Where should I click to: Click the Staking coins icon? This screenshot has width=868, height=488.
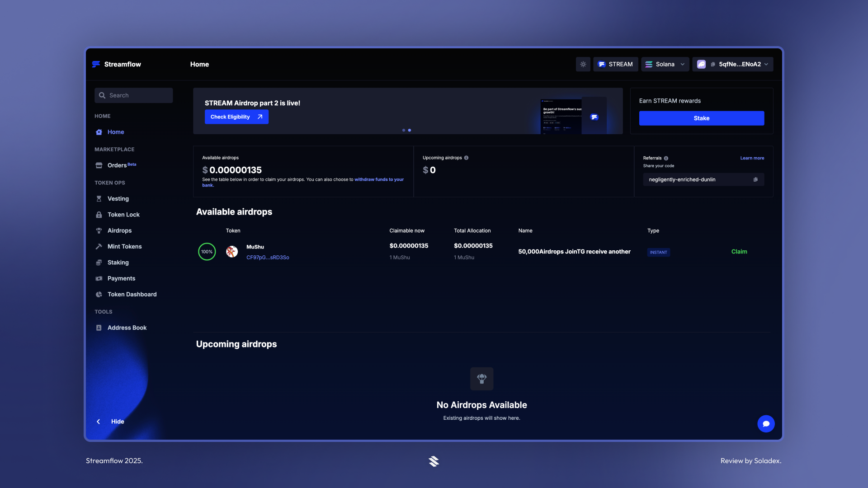(x=99, y=263)
